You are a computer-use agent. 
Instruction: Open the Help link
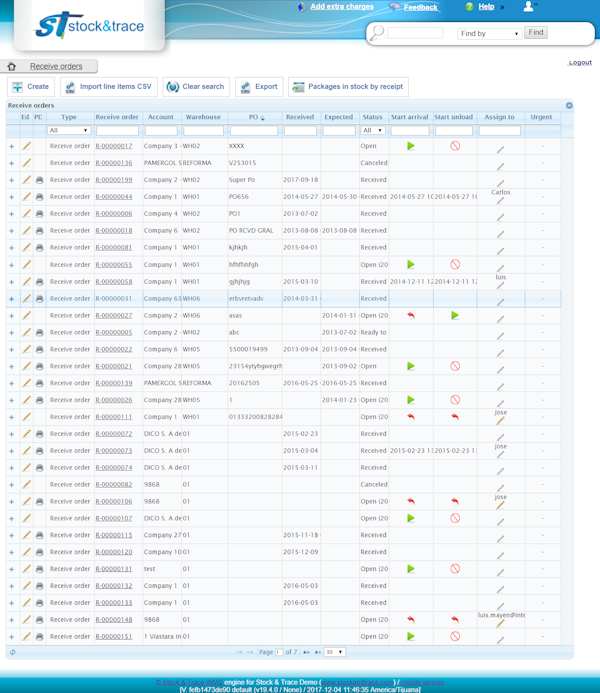point(486,6)
